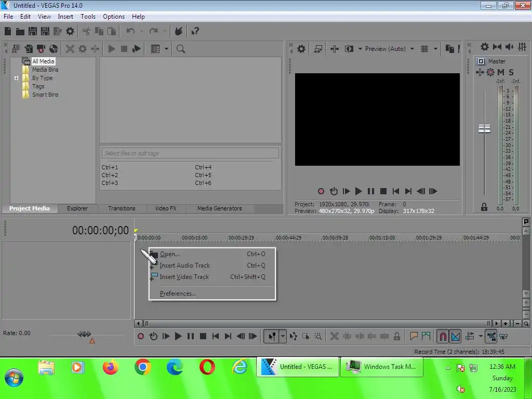Image resolution: width=532 pixels, height=399 pixels.
Task: Open the Auto Ripple mode dropdown arrow
Action: coord(481,337)
